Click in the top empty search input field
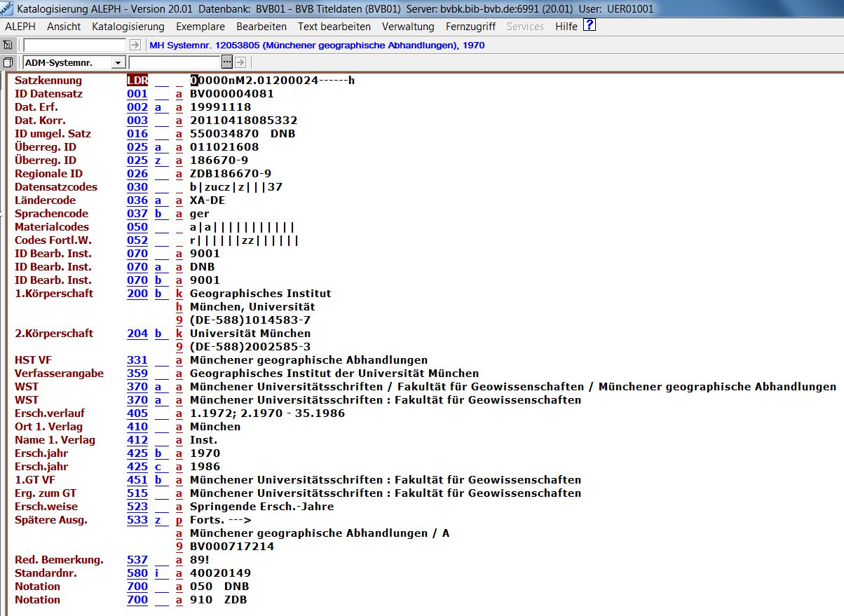The height and width of the screenshot is (616, 844). click(75, 45)
